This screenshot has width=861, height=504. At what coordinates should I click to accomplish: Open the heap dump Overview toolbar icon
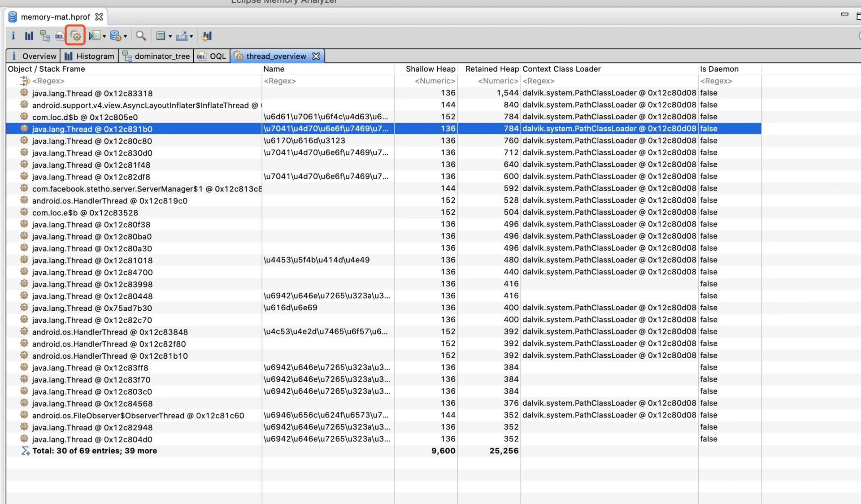[x=13, y=36]
